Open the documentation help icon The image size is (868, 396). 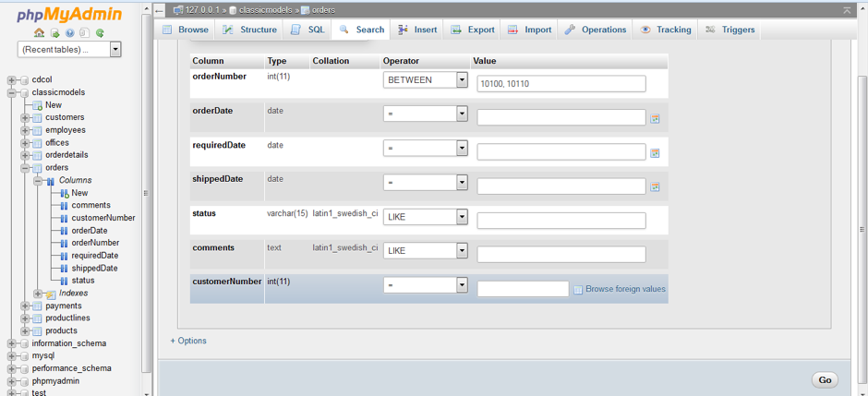pyautogui.click(x=70, y=33)
